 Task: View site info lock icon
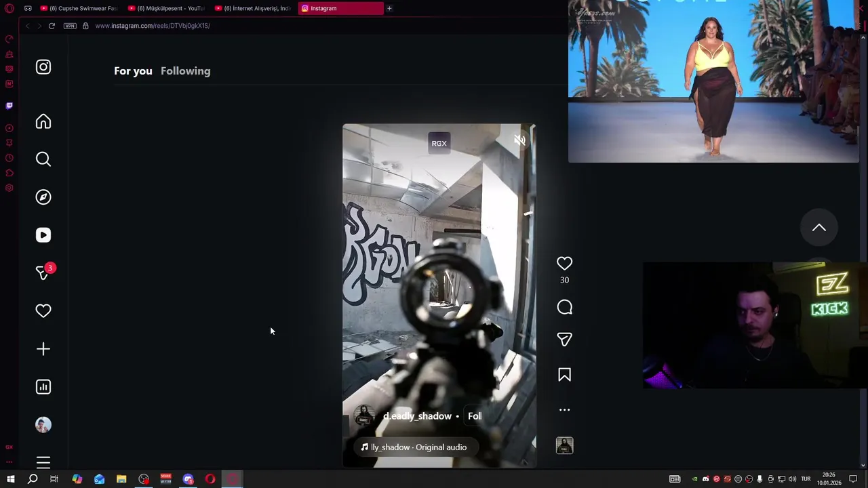(x=85, y=26)
